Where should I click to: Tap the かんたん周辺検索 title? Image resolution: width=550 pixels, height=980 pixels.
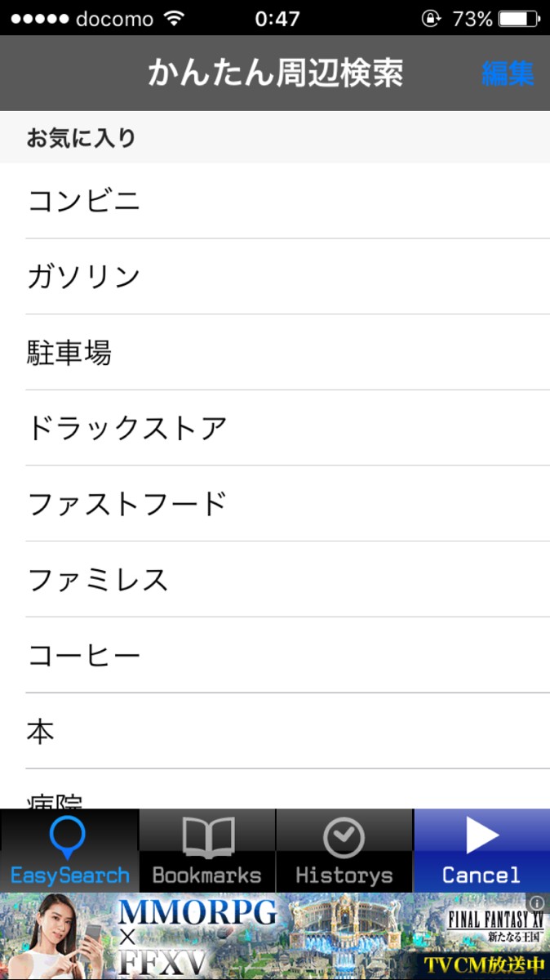tap(275, 73)
